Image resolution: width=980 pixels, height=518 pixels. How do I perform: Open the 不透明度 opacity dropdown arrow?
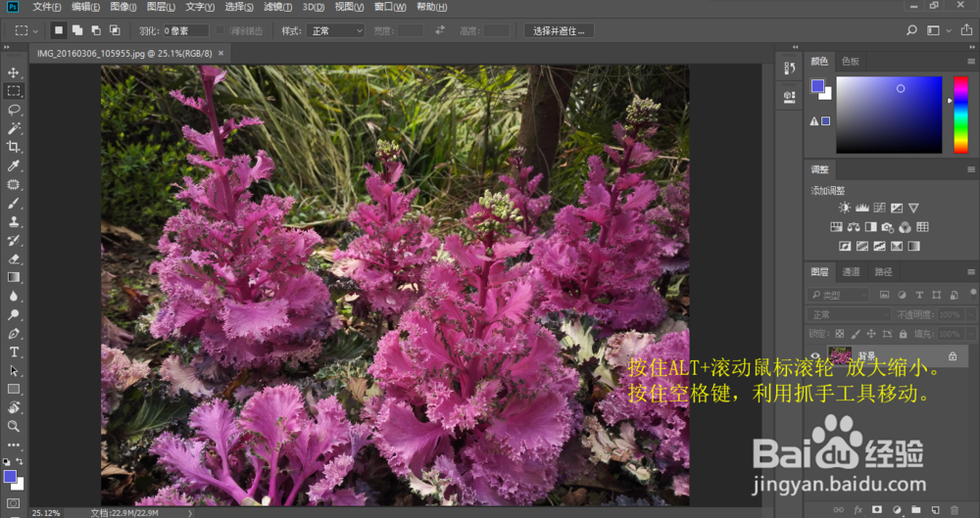pos(969,315)
